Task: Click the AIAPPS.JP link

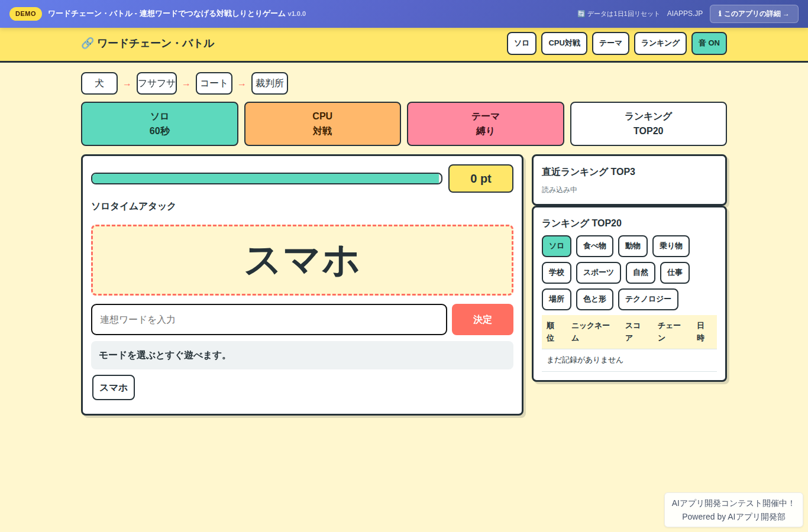Action: point(685,14)
